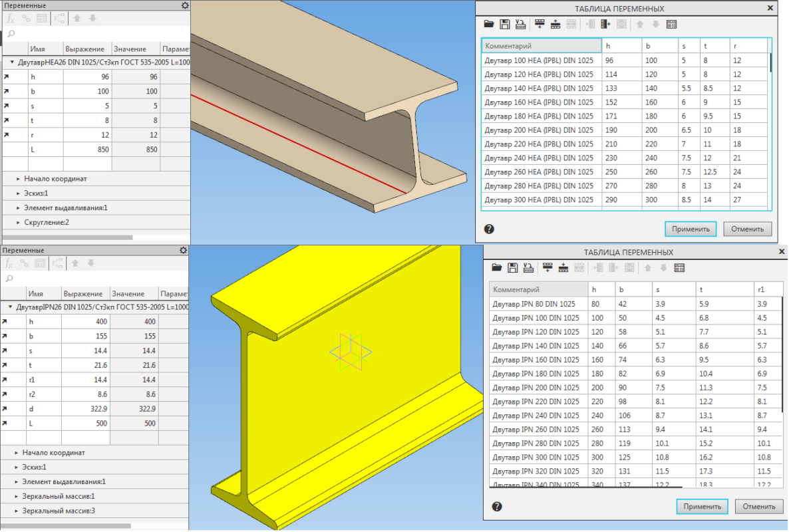Click Отменить in IPN table dialog
This screenshot has width=789, height=532.
759,507
